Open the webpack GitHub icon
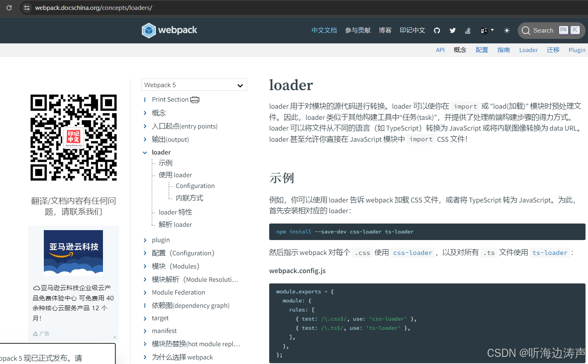The width and height of the screenshot is (588, 364). pyautogui.click(x=437, y=30)
